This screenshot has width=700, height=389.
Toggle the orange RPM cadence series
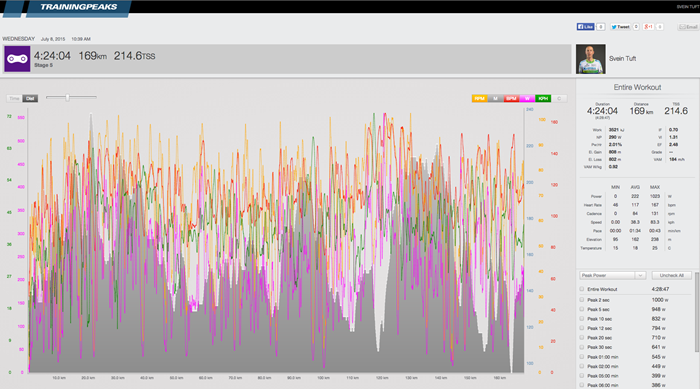coord(479,98)
